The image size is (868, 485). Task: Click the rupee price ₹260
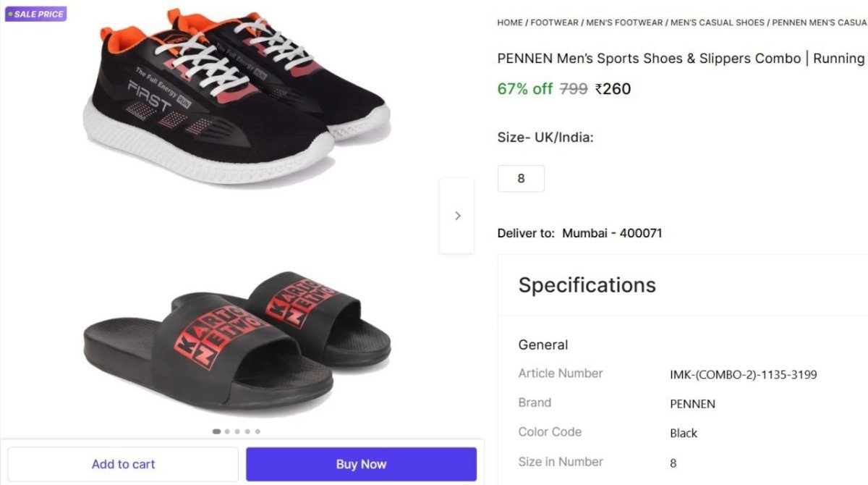tap(614, 88)
